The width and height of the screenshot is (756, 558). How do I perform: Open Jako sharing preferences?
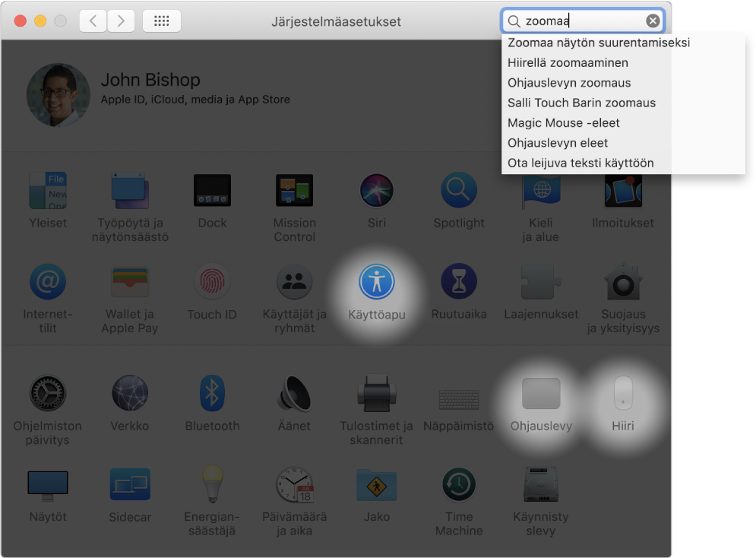tap(377, 485)
